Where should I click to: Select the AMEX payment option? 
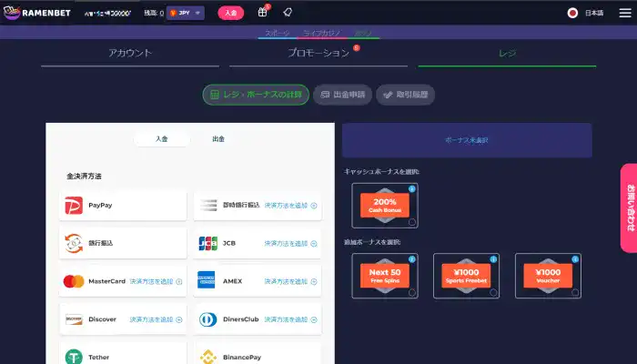click(x=258, y=281)
